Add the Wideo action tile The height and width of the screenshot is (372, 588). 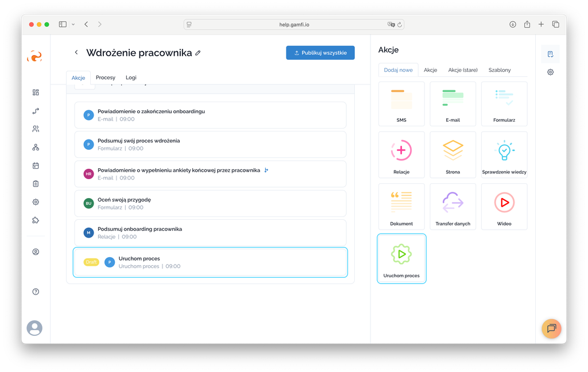(x=504, y=207)
